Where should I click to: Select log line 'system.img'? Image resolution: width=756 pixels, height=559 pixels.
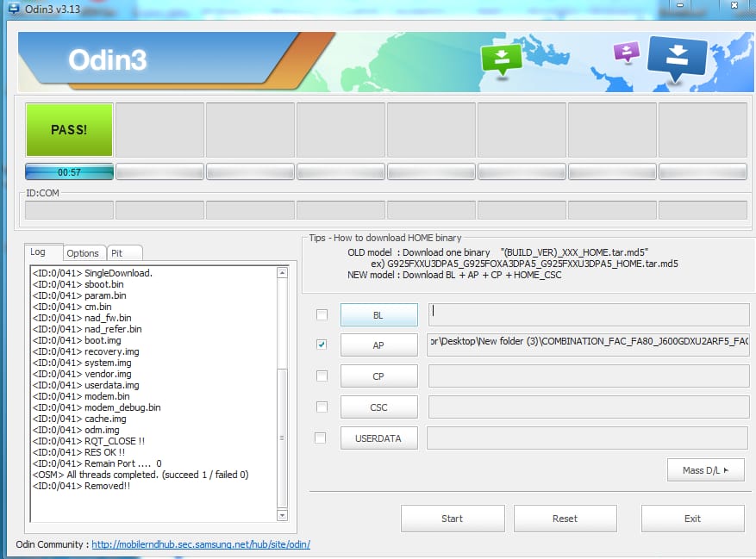82,363
